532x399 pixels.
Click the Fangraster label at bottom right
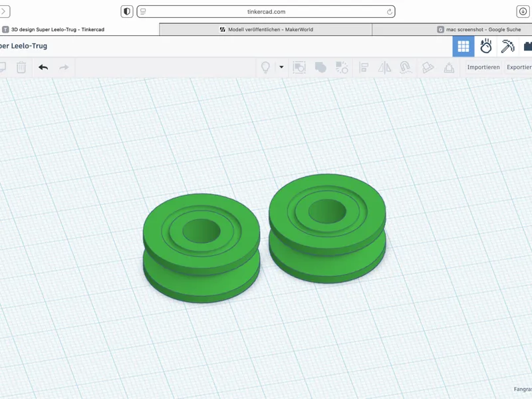point(523,389)
